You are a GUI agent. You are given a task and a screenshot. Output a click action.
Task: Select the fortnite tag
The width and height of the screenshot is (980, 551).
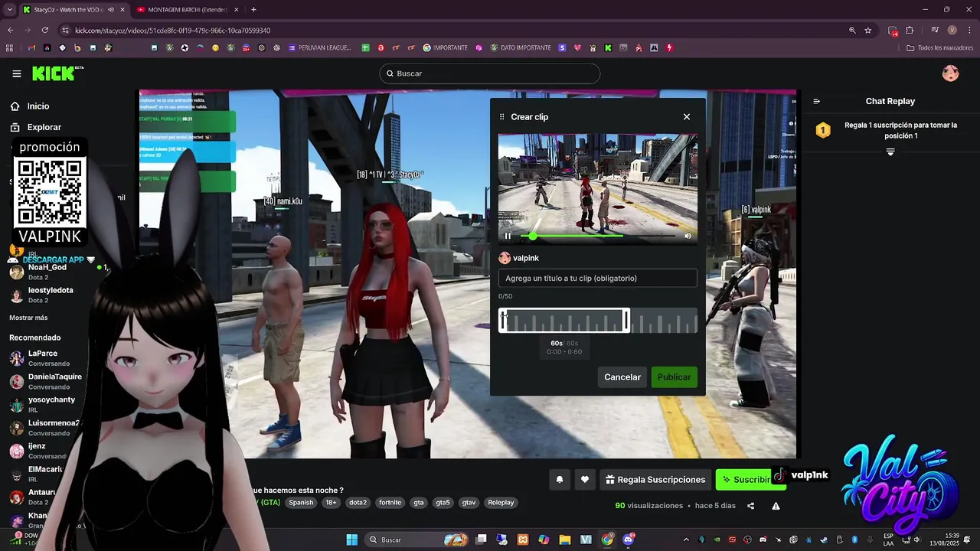(390, 503)
